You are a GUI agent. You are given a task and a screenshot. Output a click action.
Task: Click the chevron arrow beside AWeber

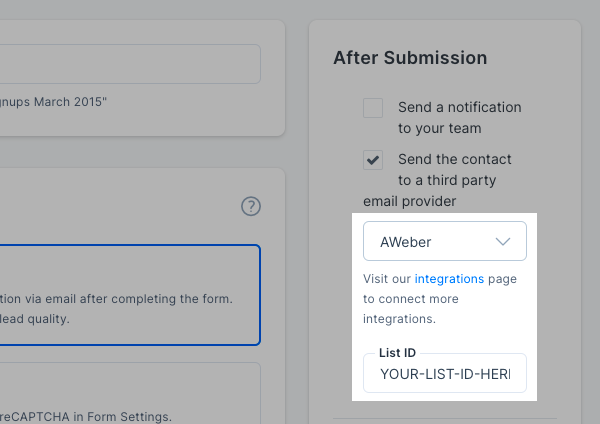point(503,242)
